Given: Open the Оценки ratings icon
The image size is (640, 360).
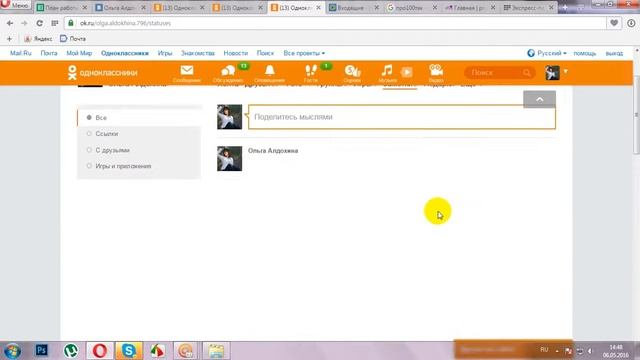Looking at the screenshot, I should pyautogui.click(x=352, y=71).
